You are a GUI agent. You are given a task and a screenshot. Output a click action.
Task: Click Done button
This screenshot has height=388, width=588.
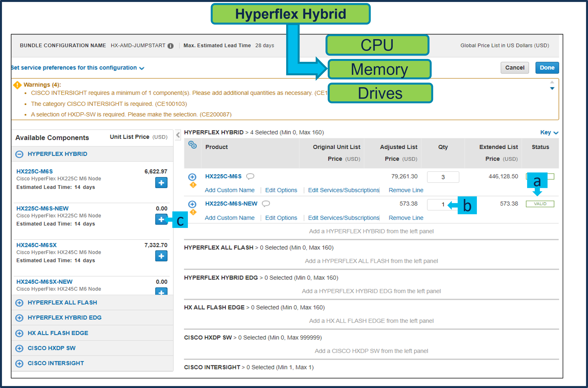[x=547, y=68]
